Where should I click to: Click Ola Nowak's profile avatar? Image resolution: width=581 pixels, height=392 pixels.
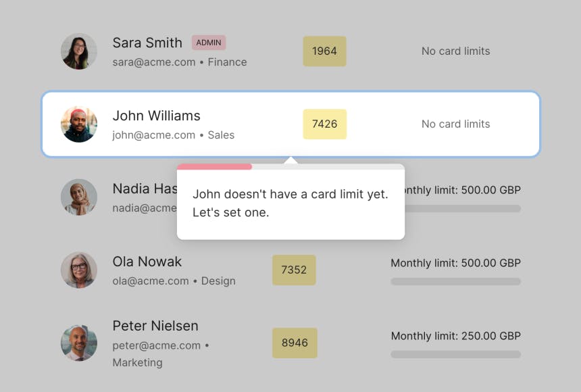[79, 270]
